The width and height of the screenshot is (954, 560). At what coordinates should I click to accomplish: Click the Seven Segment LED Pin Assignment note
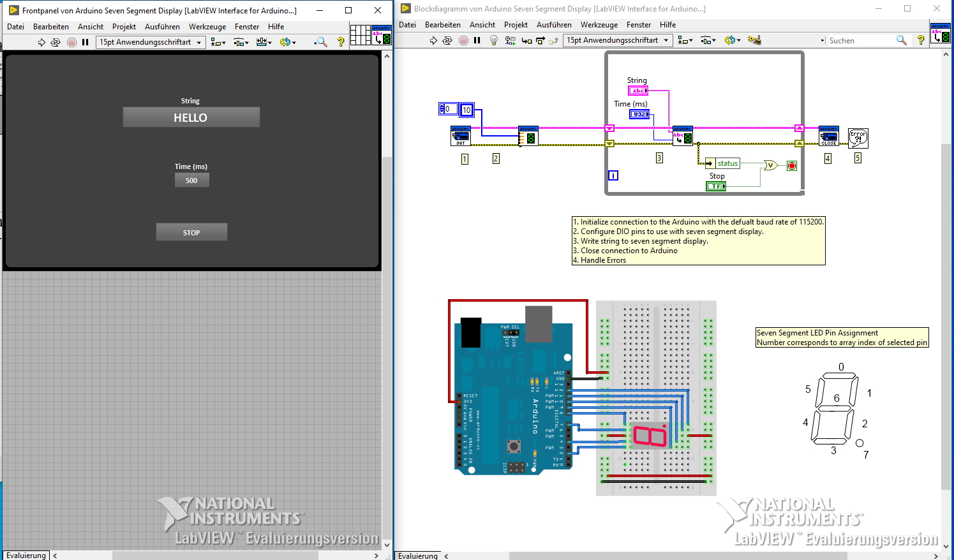click(842, 337)
